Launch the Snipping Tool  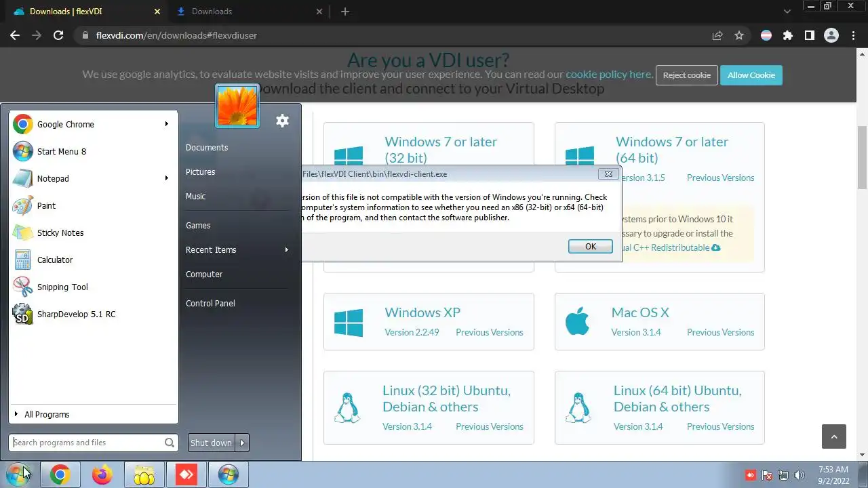point(94,287)
